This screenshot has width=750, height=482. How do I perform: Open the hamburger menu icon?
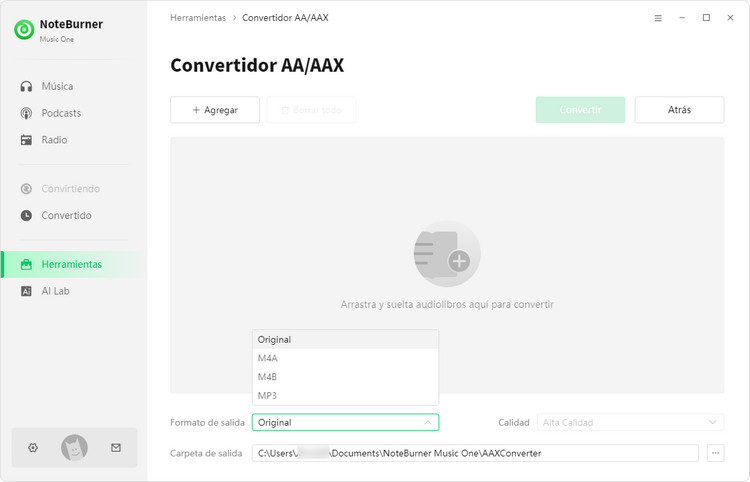658,18
